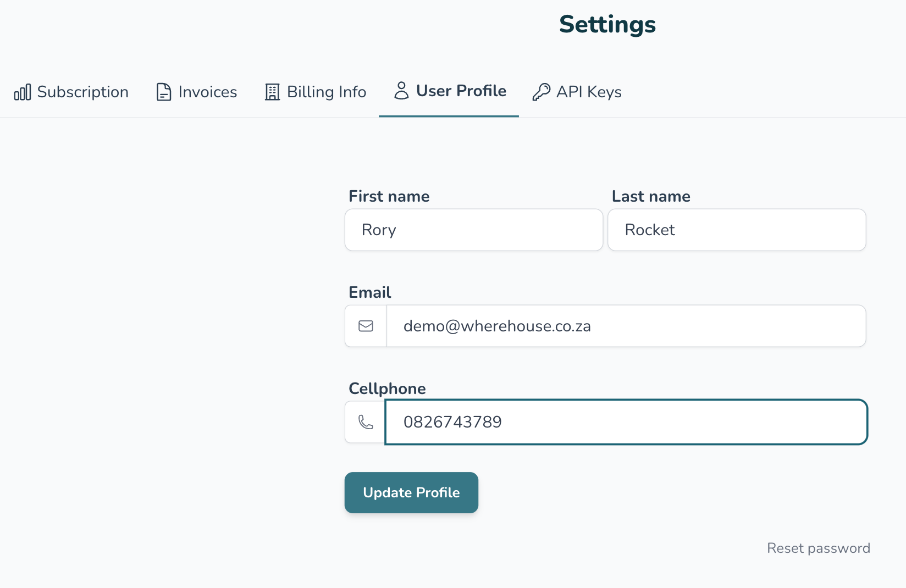
Task: Focus the First name field containing Rory
Action: 473,230
